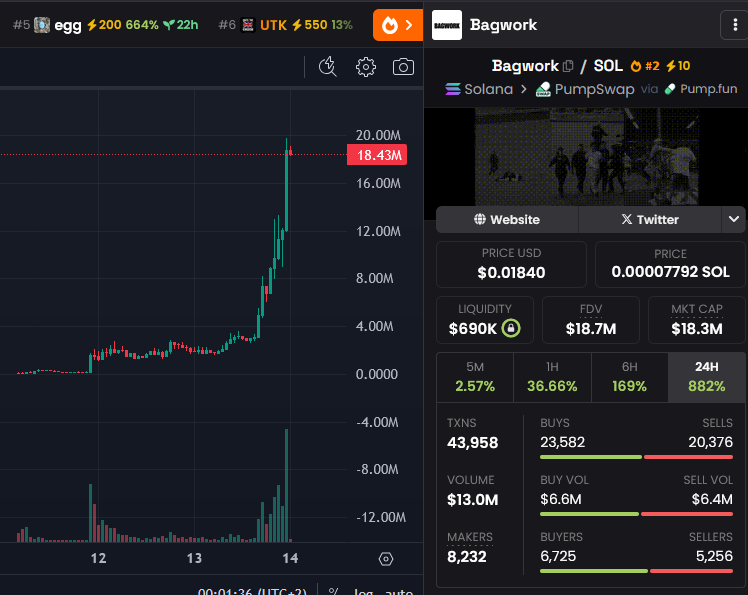Copy Bagwork token address icon
The height and width of the screenshot is (595, 748).
(568, 66)
